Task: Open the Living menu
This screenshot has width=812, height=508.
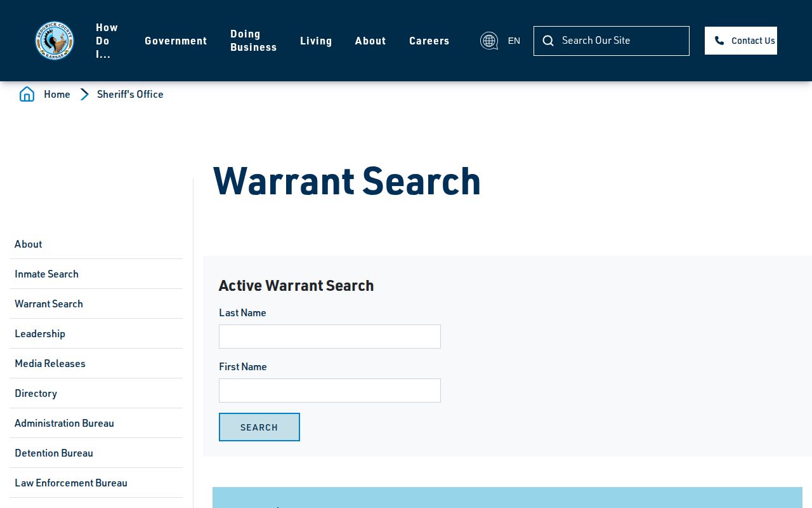Action: click(x=316, y=41)
